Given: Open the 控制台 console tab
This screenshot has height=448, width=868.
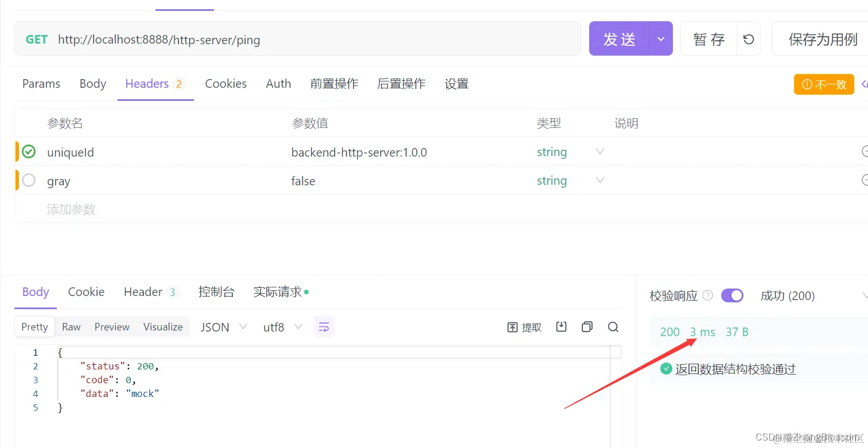Looking at the screenshot, I should coord(216,292).
